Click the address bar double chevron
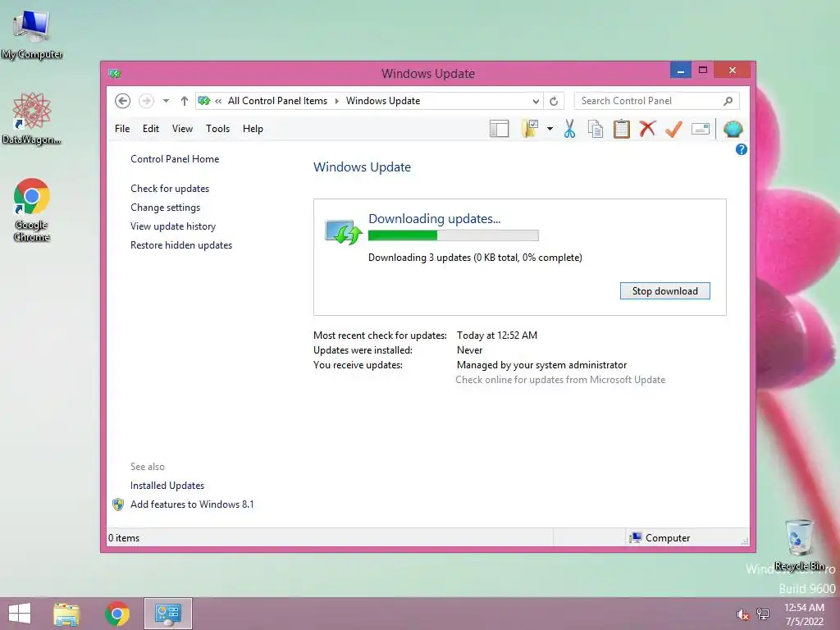This screenshot has width=840, height=630. tap(218, 101)
